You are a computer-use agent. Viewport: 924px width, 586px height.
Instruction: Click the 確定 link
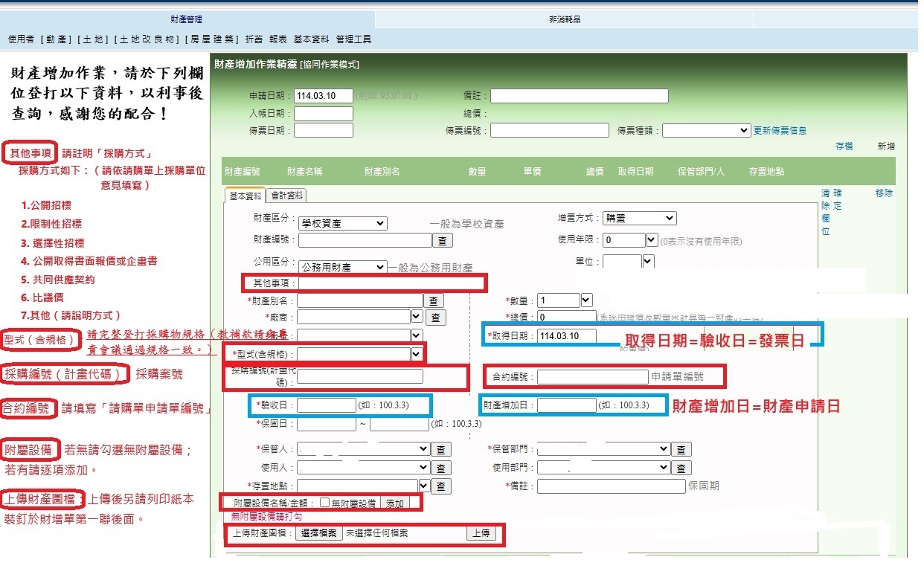[x=838, y=199]
